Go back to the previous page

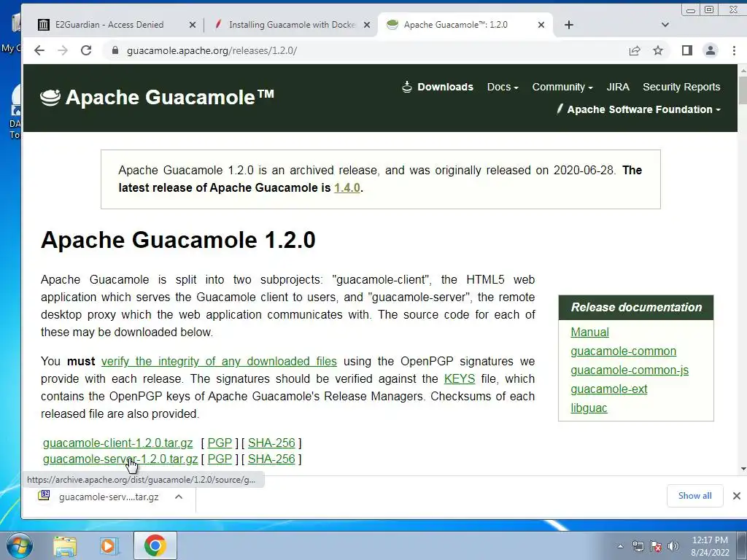coord(39,50)
